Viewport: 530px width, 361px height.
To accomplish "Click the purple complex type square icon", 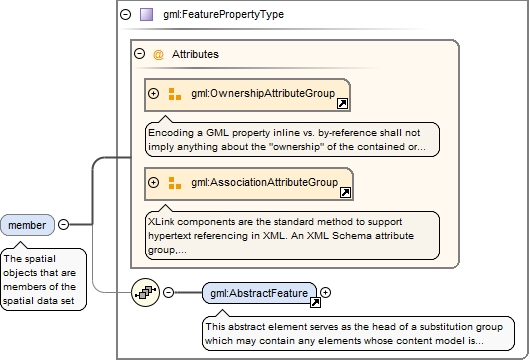I will point(146,15).
